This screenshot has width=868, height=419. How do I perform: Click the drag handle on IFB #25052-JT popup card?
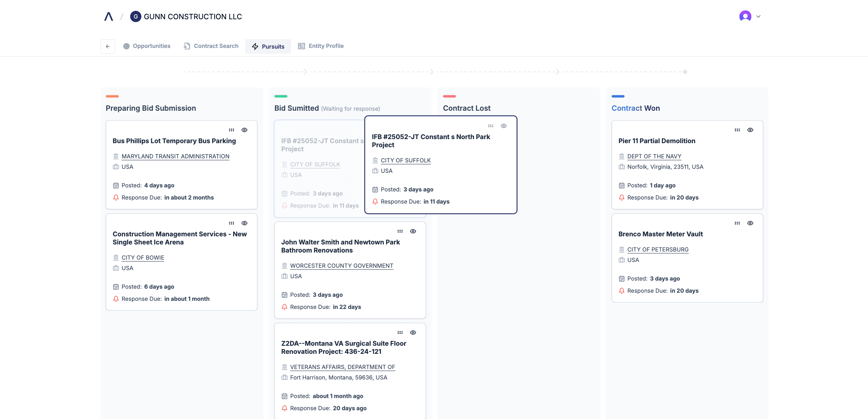pos(491,126)
